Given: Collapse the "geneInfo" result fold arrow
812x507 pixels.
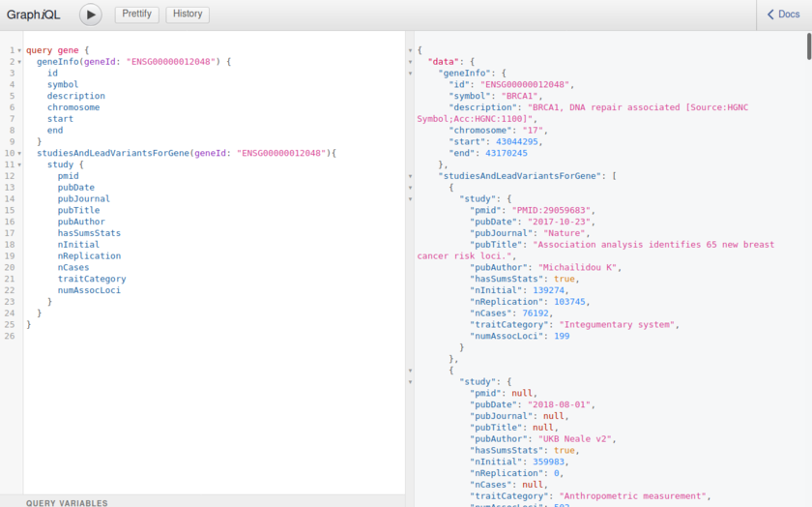Looking at the screenshot, I should coord(410,74).
